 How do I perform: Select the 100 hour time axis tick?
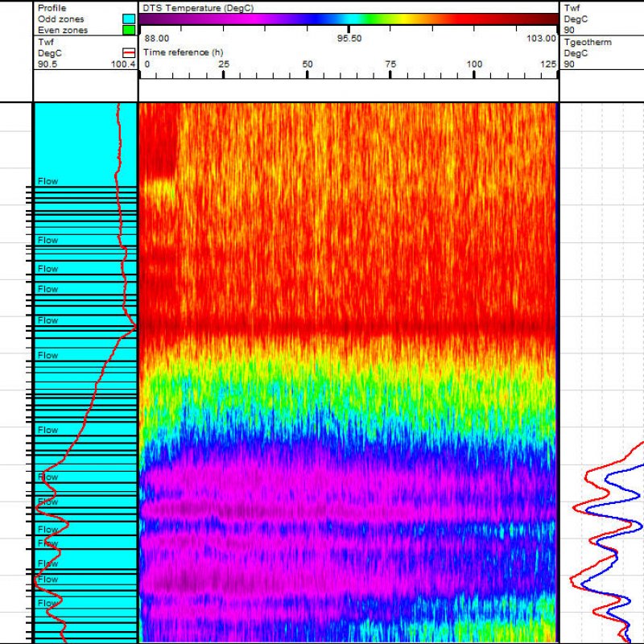[x=474, y=64]
